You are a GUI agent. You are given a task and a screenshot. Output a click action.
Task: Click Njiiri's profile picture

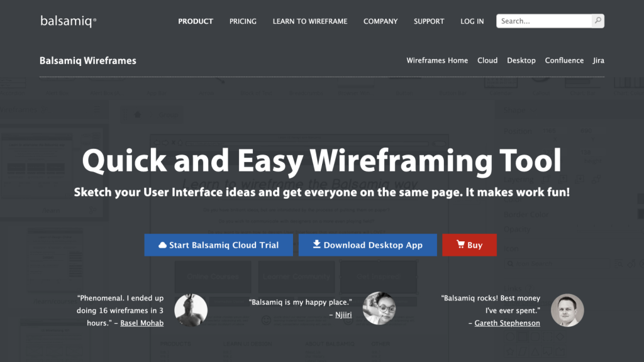[x=379, y=308]
